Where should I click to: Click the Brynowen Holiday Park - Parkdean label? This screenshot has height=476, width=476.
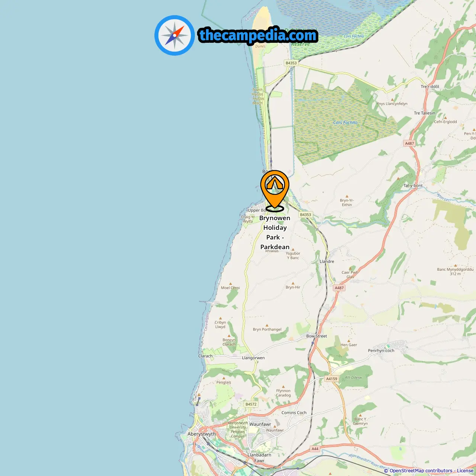[275, 232]
